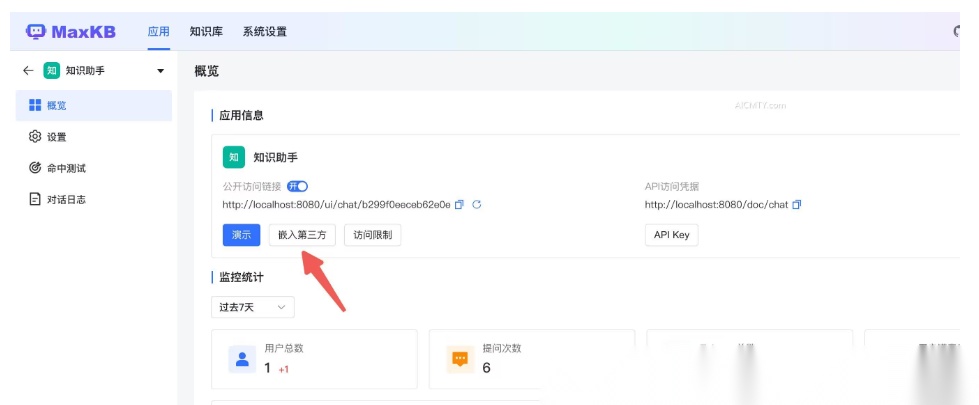Expand the 知识助手 application dropdown arrow
Screen dimensions: 979x405
click(x=160, y=71)
